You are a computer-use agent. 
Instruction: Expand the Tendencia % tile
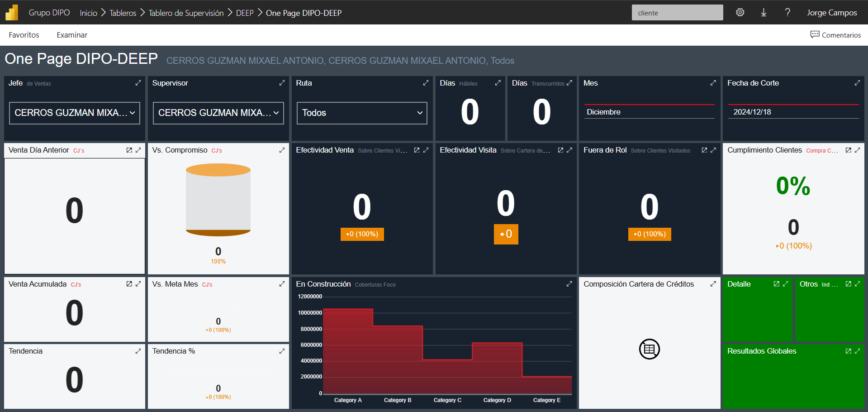tap(282, 351)
